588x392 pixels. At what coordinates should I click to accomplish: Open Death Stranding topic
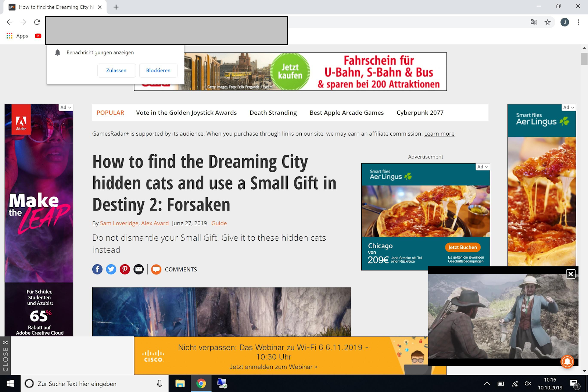(273, 113)
